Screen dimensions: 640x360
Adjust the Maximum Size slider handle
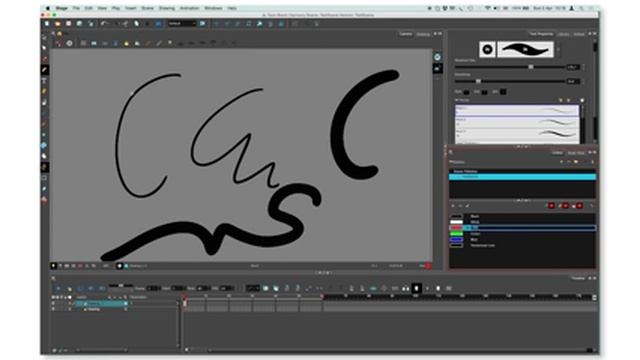[x=531, y=67]
